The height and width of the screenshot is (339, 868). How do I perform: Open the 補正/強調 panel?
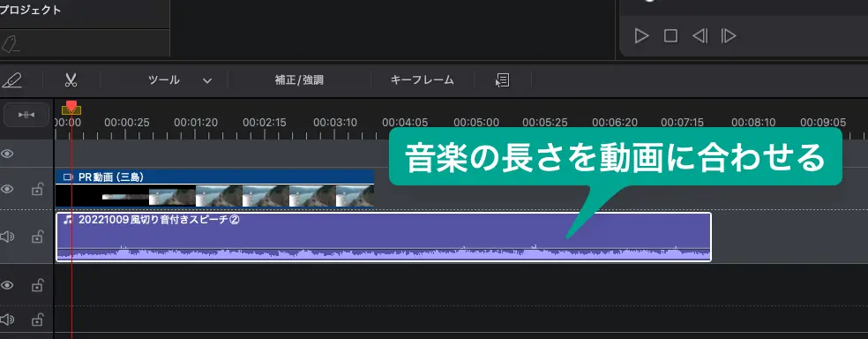299,80
